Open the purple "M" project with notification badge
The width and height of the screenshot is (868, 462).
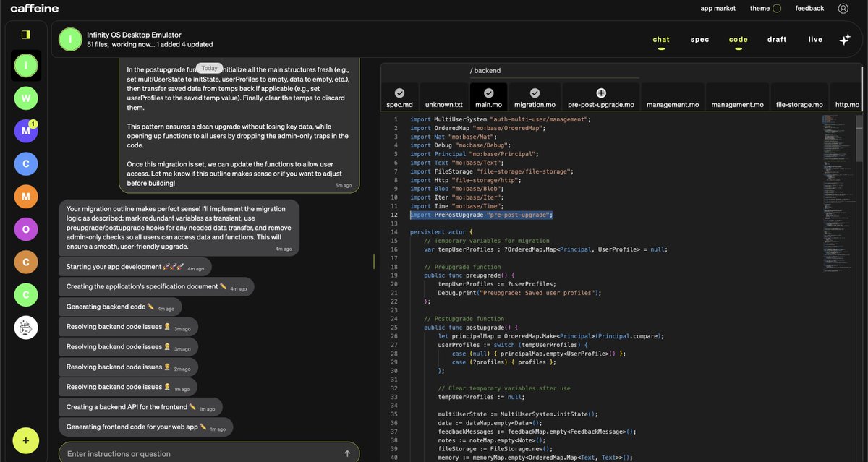[26, 131]
